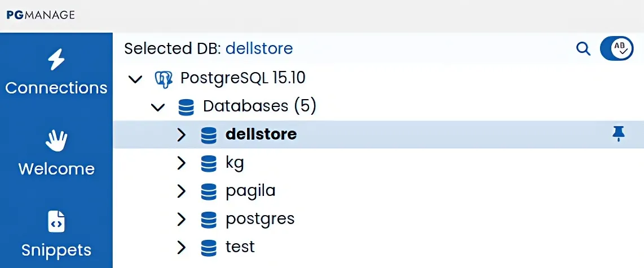The height and width of the screenshot is (268, 644).
Task: Expand the dellstore database
Action: (x=181, y=135)
